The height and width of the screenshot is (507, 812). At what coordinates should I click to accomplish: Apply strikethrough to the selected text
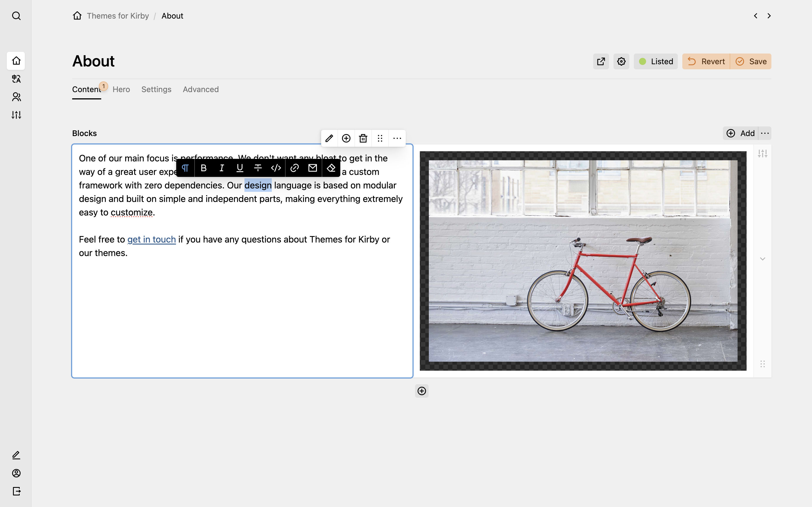(x=258, y=168)
